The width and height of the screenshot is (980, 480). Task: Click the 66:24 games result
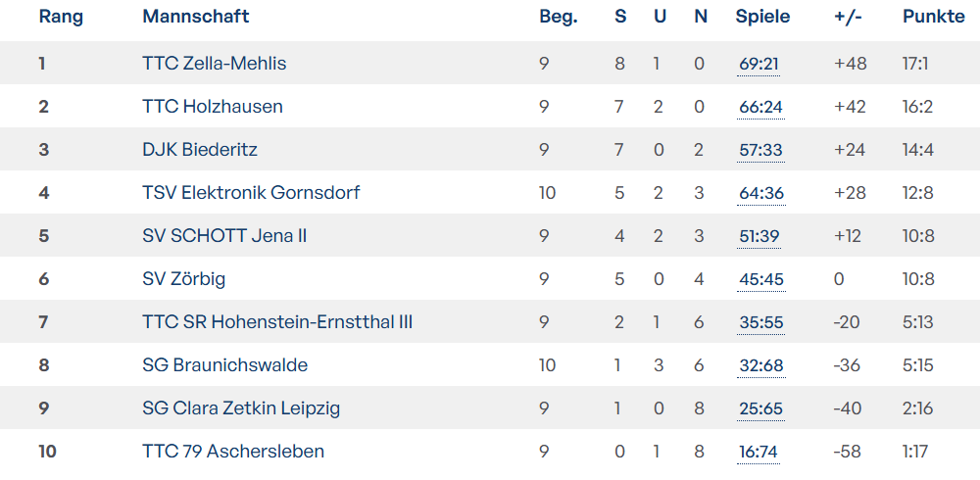click(x=761, y=107)
